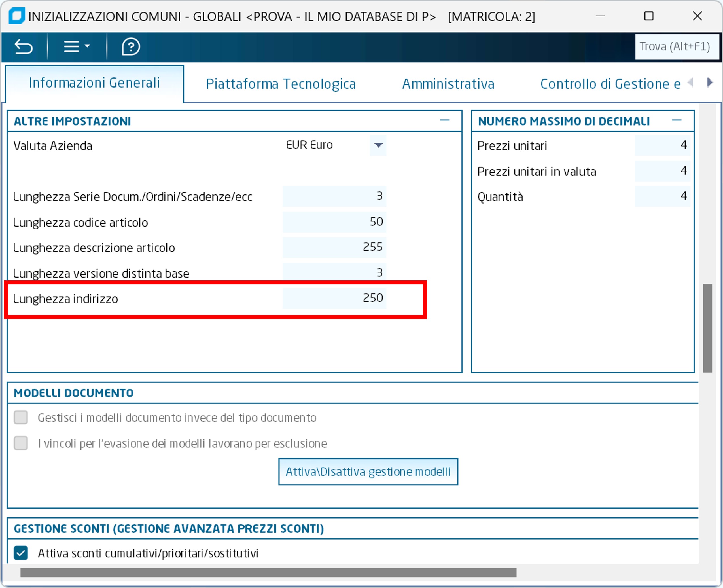
Task: Toggle vincoli per l'evasione modelli checkbox
Action: click(21, 443)
